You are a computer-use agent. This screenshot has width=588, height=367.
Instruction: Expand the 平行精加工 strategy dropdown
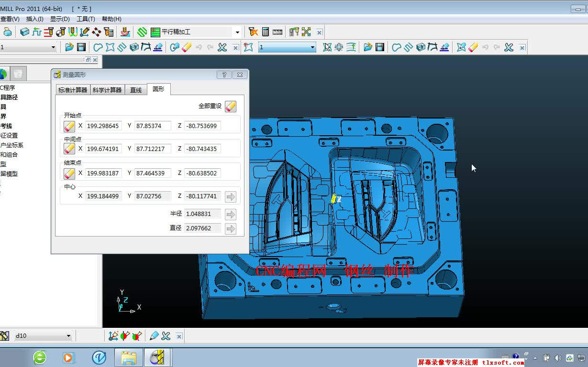tap(237, 32)
